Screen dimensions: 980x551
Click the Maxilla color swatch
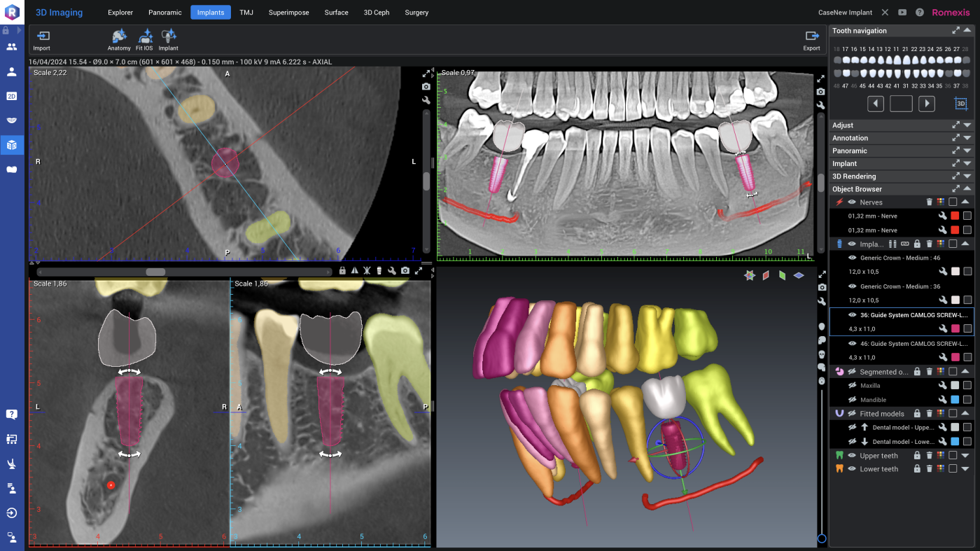[955, 386]
